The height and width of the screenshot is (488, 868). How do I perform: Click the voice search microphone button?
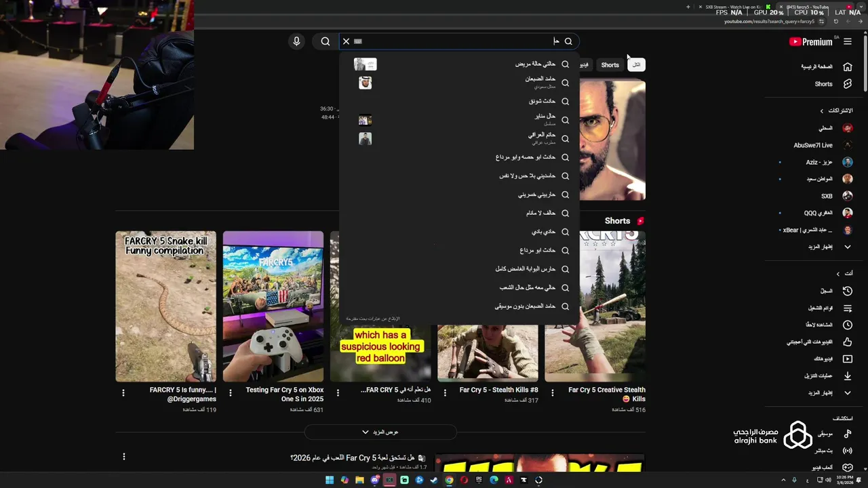296,41
